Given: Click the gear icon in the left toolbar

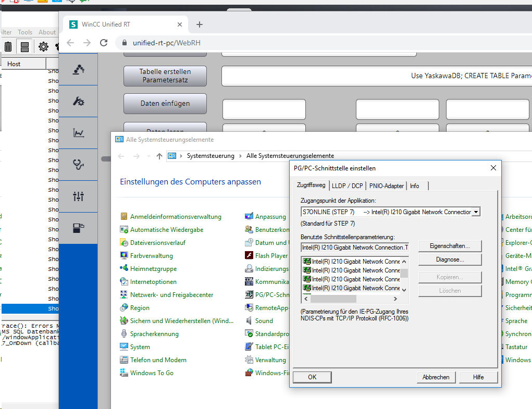Looking at the screenshot, I should pos(43,47).
